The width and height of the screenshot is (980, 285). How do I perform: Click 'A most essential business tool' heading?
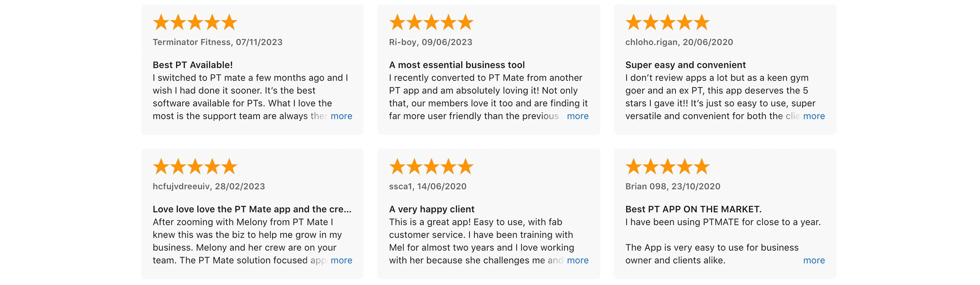[457, 65]
